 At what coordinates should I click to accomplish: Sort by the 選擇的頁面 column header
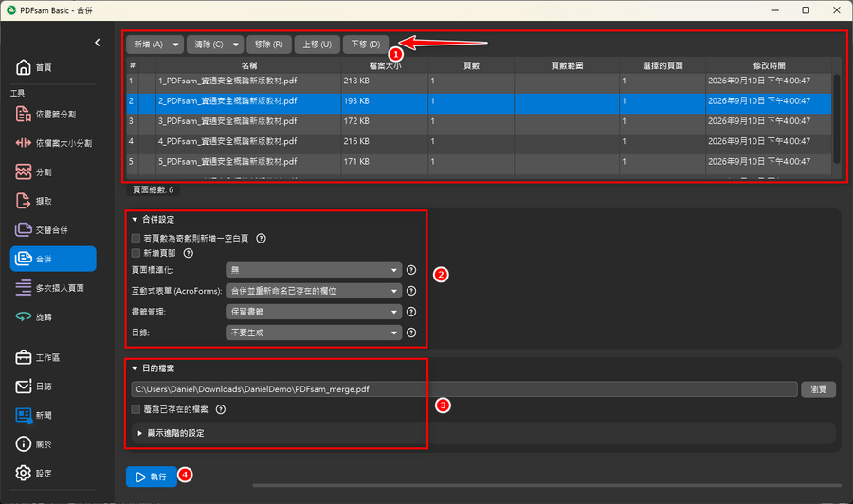[662, 65]
